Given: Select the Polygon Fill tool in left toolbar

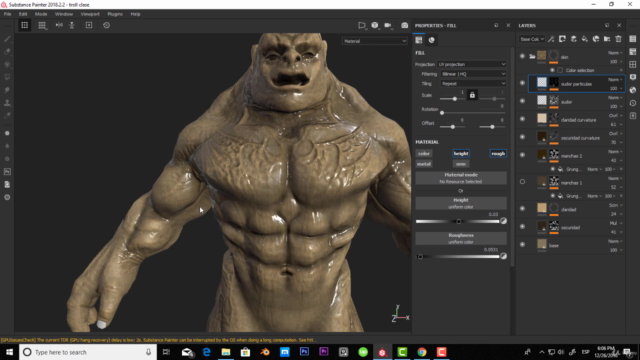Looking at the screenshot, I should [7, 77].
